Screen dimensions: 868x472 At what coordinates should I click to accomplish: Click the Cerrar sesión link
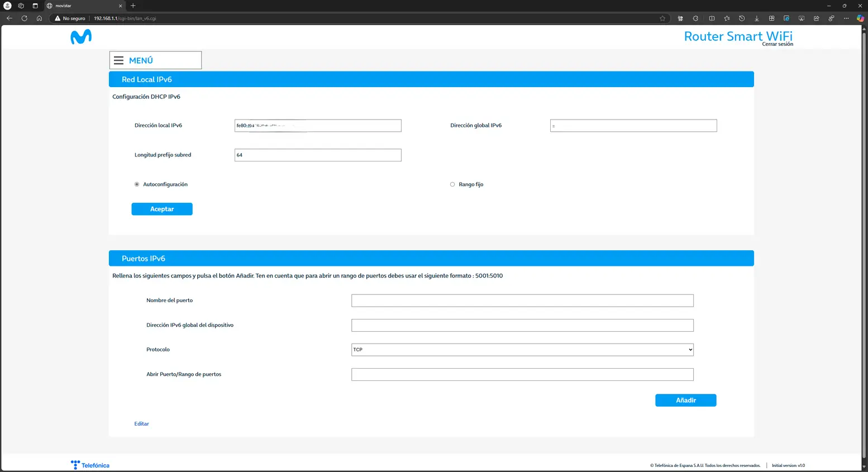[x=778, y=44]
